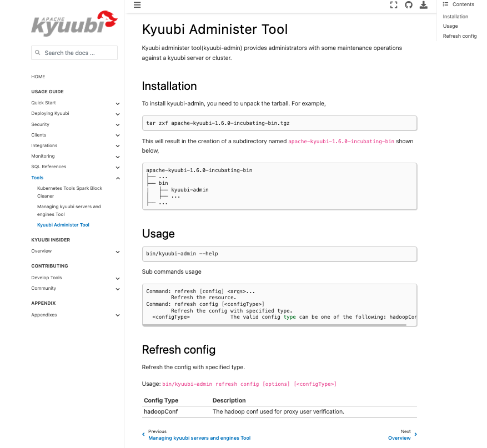Expand the Develop Tools chevron
The image size is (487, 448).
pyautogui.click(x=118, y=279)
